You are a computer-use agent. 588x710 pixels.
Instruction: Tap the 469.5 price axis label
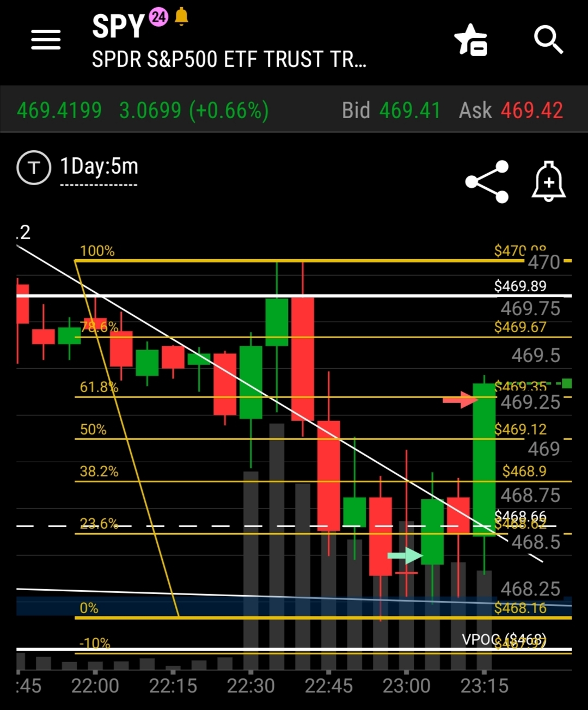pyautogui.click(x=536, y=356)
